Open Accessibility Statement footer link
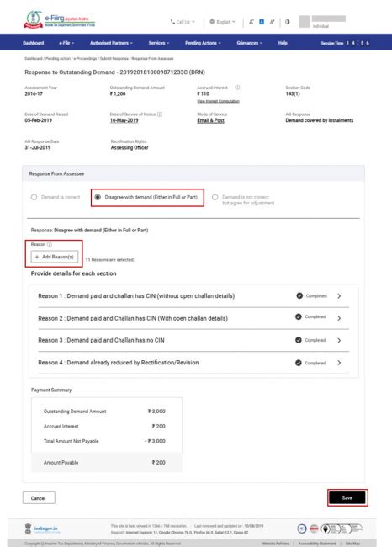 317,544
